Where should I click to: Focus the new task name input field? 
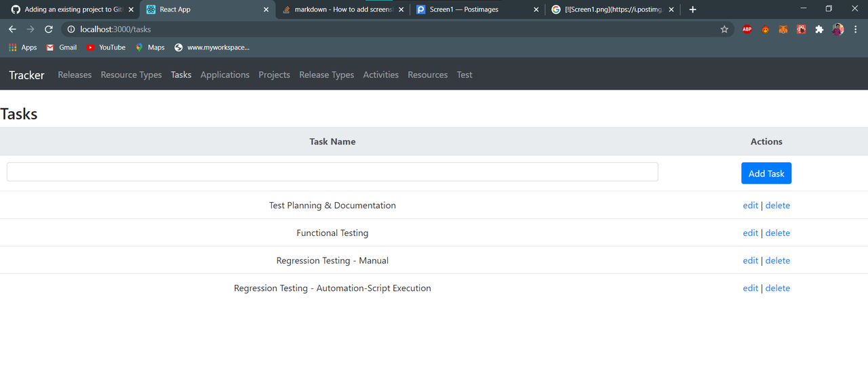click(332, 172)
